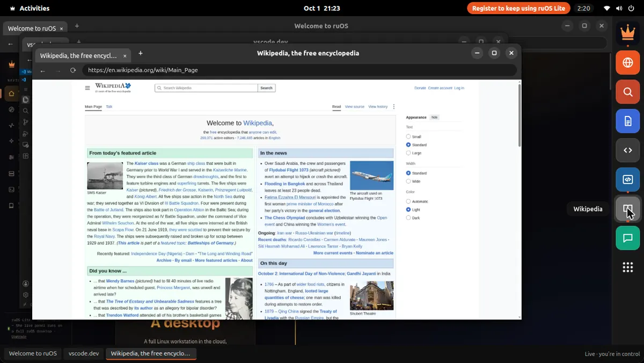Open the blue code editor dock app
The image size is (644, 363).
[627, 179]
